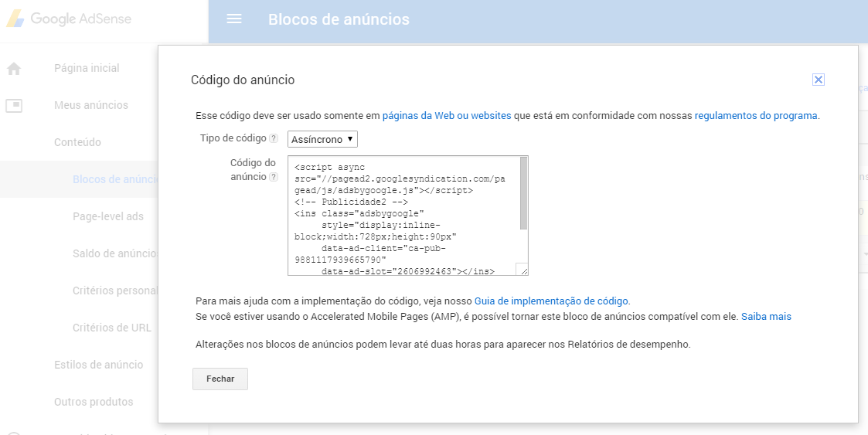
Task: Open Outros produtos sidebar item
Action: pos(94,402)
